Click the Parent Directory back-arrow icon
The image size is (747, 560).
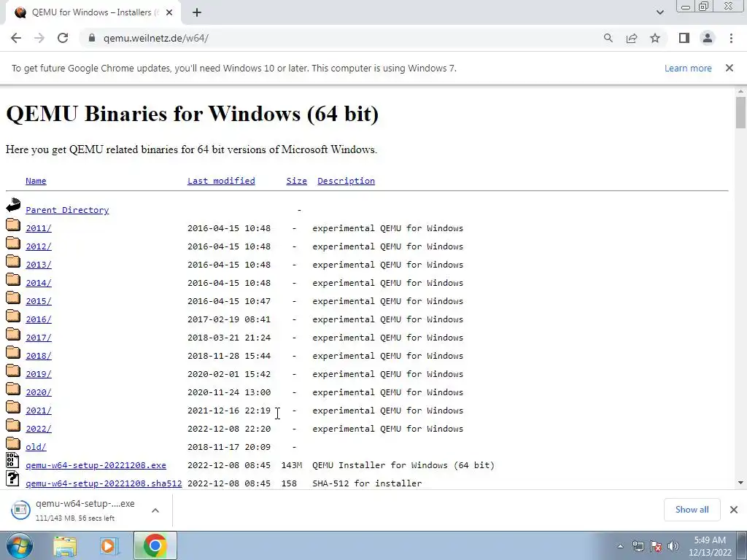(13, 205)
